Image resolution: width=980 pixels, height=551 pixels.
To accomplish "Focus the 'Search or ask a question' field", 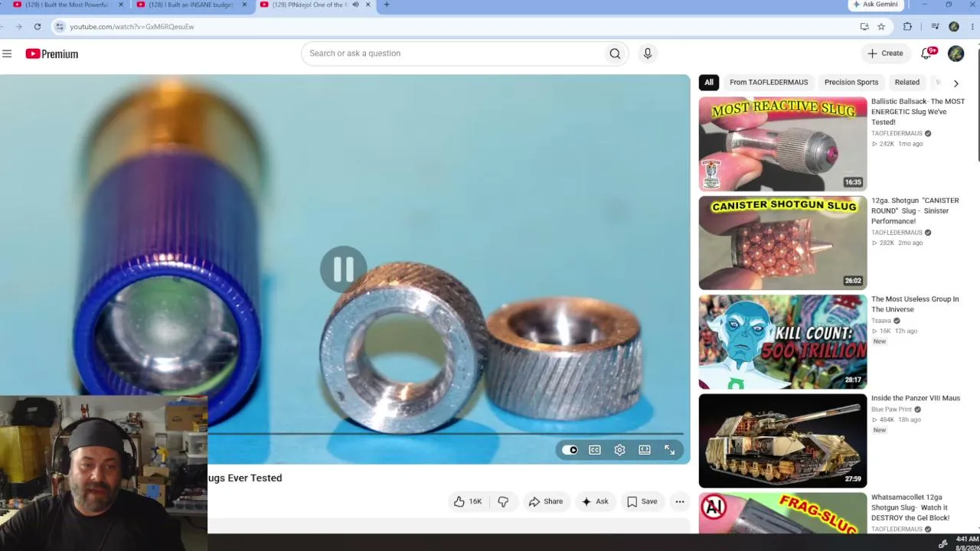I will click(x=456, y=54).
